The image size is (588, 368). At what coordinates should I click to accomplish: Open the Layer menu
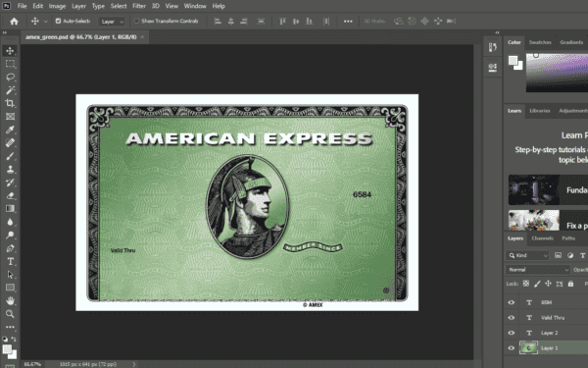tap(78, 6)
